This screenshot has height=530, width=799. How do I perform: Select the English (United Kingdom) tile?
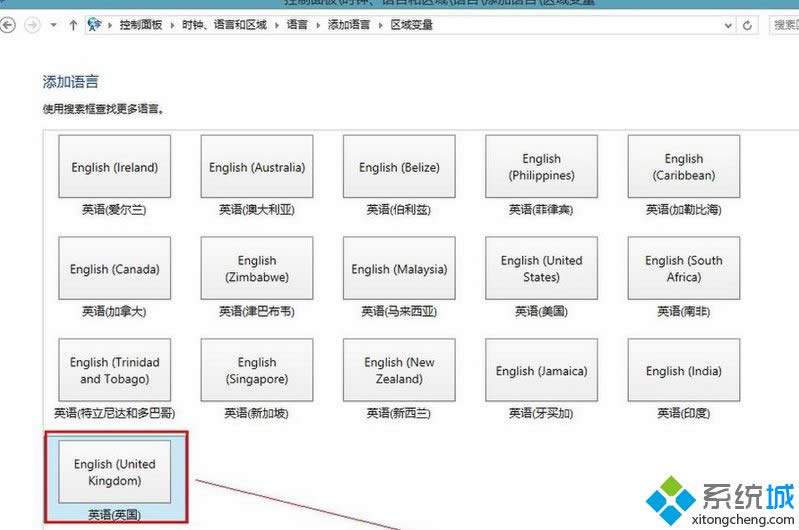click(114, 472)
